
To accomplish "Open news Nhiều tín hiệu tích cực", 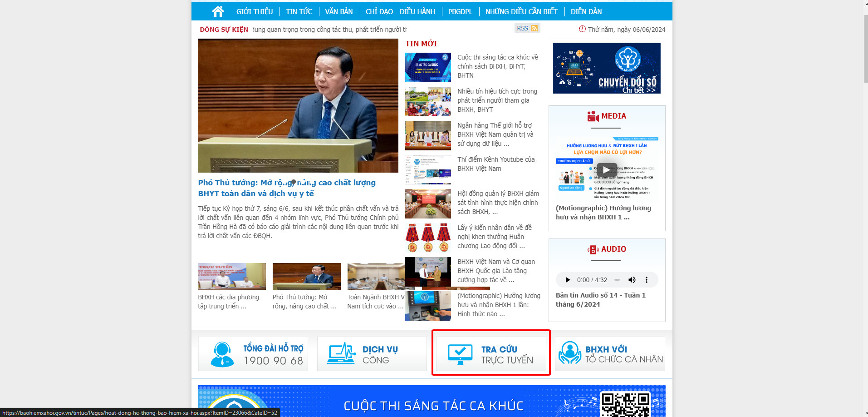I will [x=497, y=100].
